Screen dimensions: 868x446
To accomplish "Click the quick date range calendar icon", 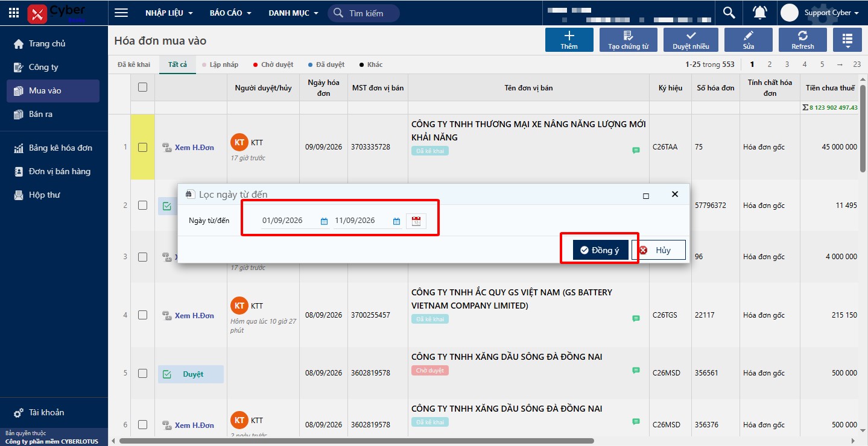I will 416,221.
